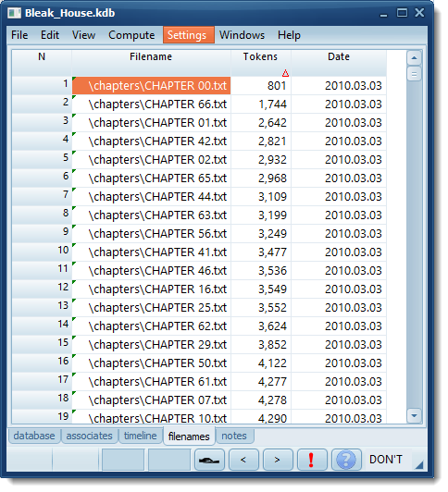Open the Compute menu
The width and height of the screenshot is (448, 492).
point(131,35)
